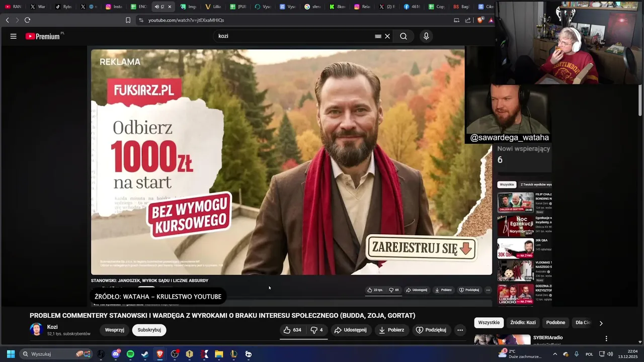644x362 pixels.
Task: Open the YouTube hamburger guide menu
Action: point(14,36)
